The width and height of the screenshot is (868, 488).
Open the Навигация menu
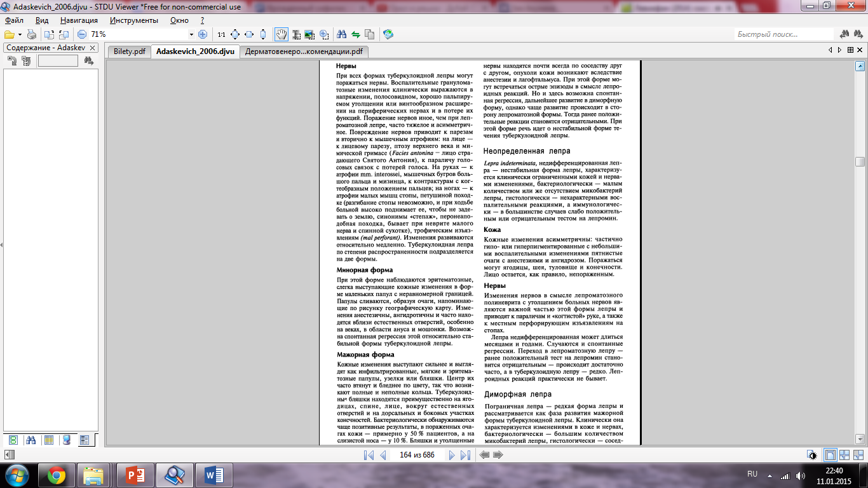(x=79, y=20)
